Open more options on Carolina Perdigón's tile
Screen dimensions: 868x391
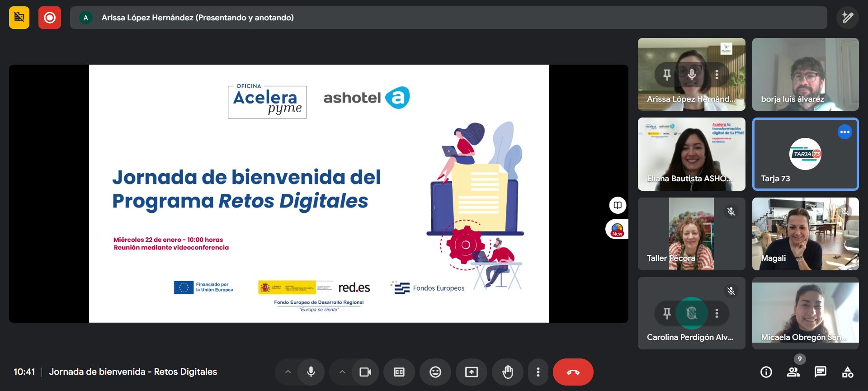pyautogui.click(x=717, y=313)
